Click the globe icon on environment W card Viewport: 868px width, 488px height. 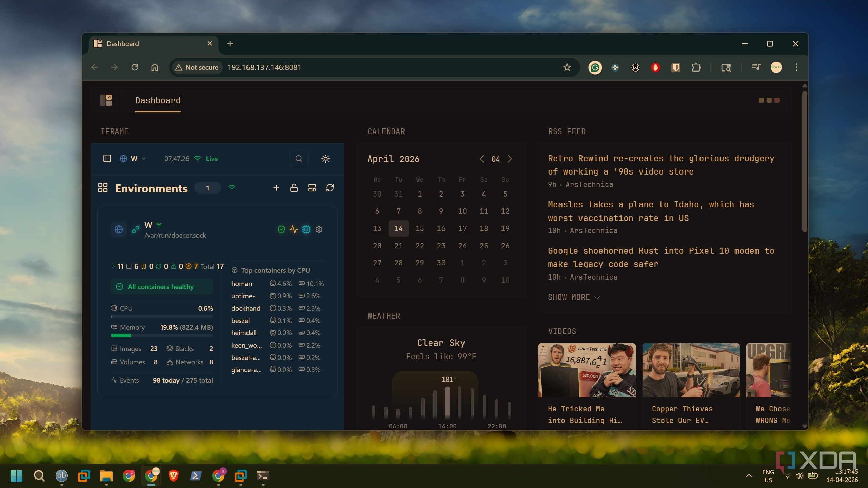pyautogui.click(x=119, y=229)
